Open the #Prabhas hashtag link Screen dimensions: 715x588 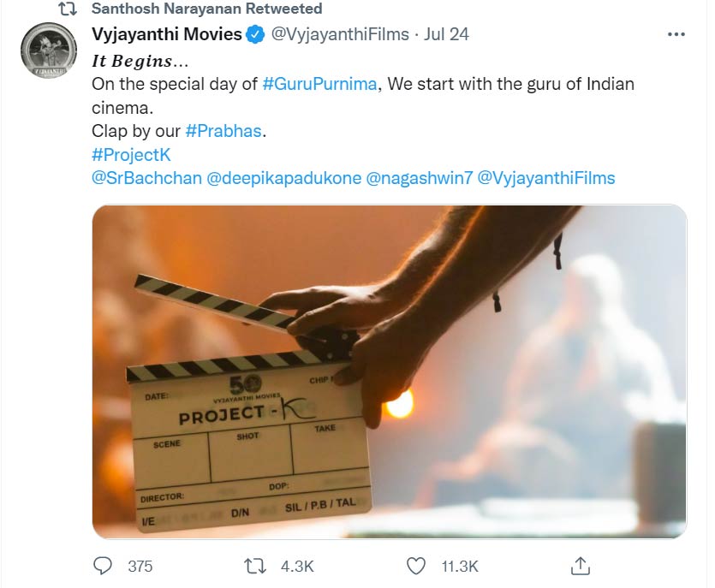pyautogui.click(x=224, y=133)
